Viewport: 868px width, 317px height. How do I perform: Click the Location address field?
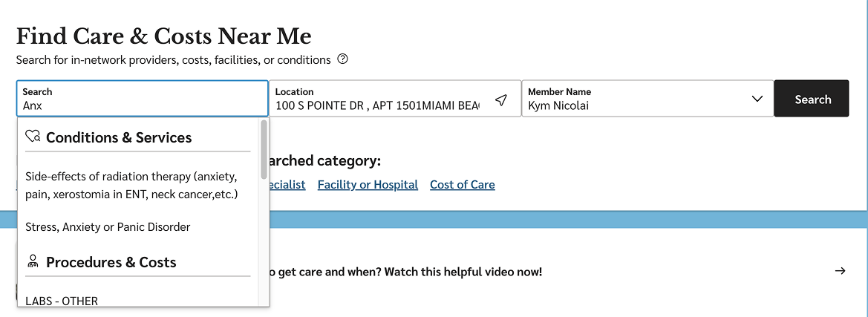377,105
